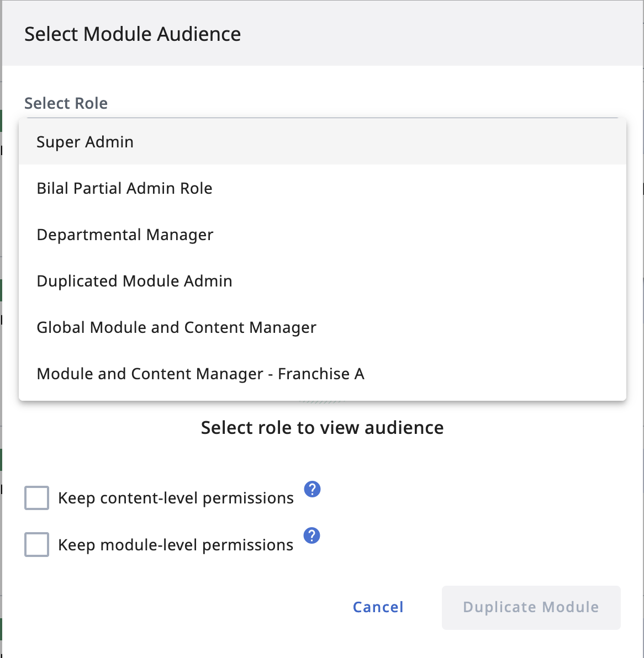Image resolution: width=644 pixels, height=658 pixels.
Task: Click the Cancel link
Action: click(378, 607)
